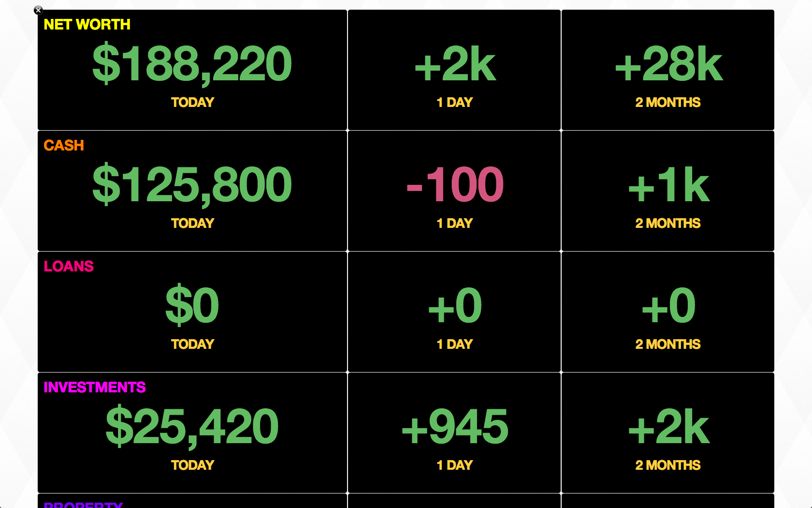Select the $125,800 cash total

(192, 185)
